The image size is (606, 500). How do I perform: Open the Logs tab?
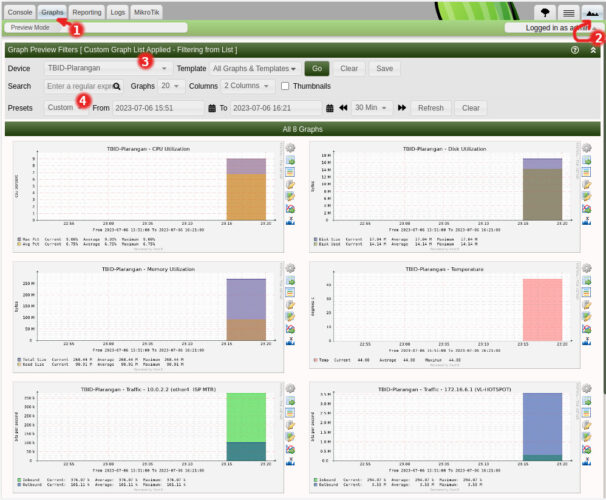[117, 12]
